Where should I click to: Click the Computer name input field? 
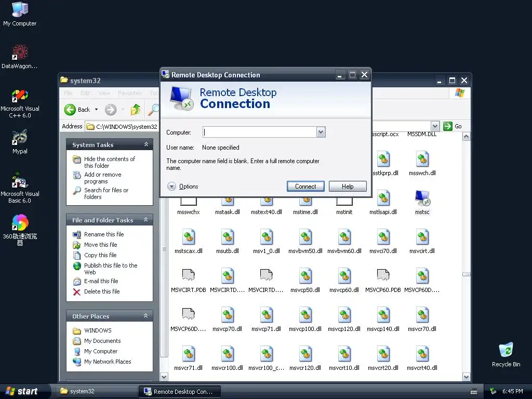point(260,132)
